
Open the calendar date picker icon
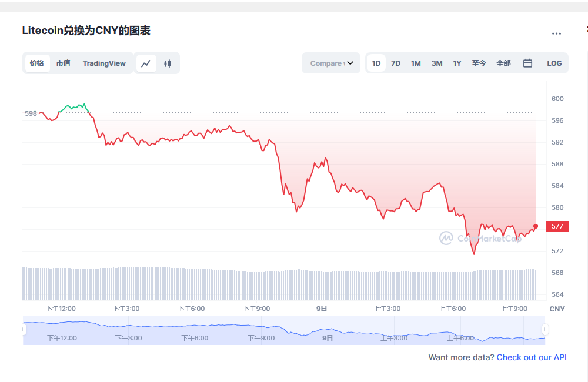pyautogui.click(x=527, y=63)
